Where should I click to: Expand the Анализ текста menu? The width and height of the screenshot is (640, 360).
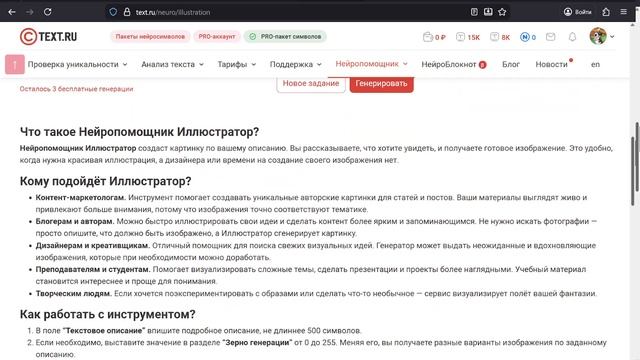(172, 64)
